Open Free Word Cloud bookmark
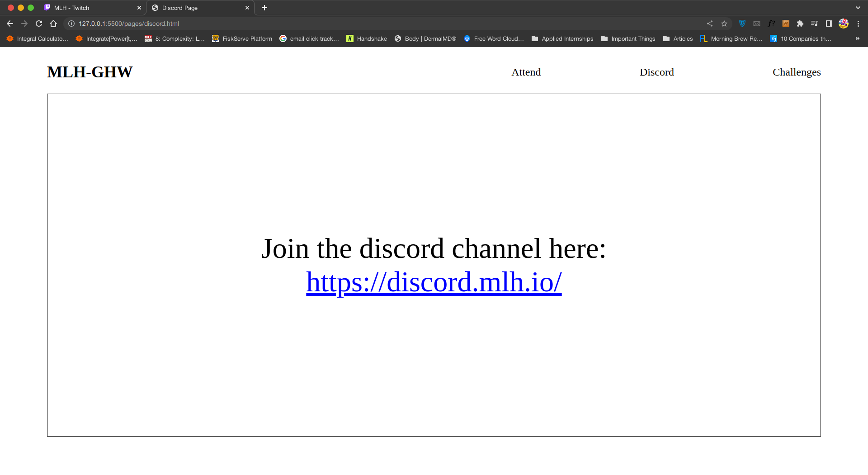 tap(494, 38)
